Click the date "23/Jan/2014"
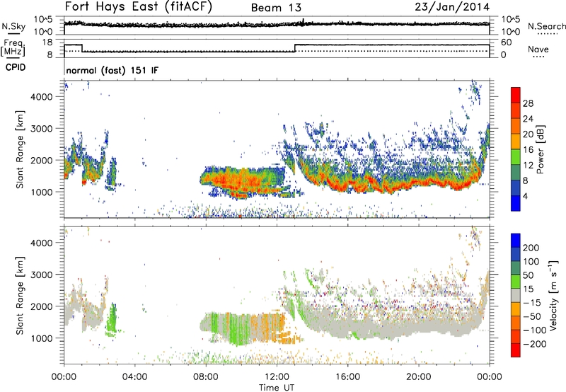Screen dimensions: 566x392 tap(452, 6)
